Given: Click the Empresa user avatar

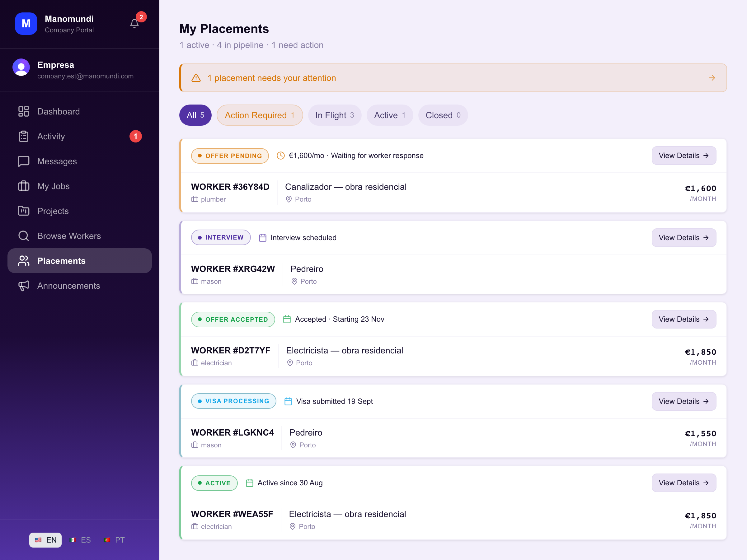Looking at the screenshot, I should pos(21,67).
